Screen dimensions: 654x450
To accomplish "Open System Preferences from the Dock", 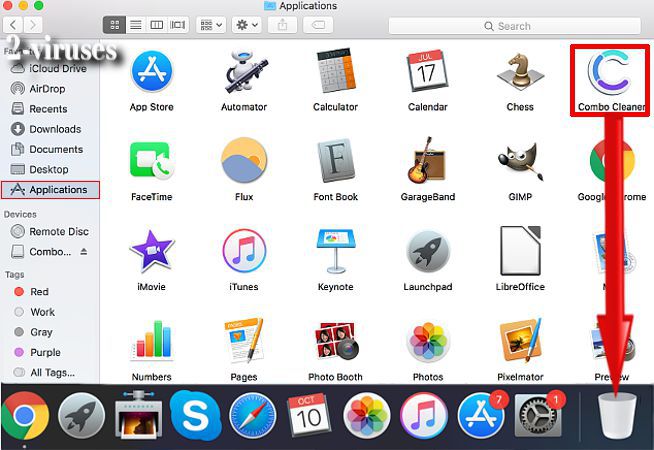I will pos(538,416).
